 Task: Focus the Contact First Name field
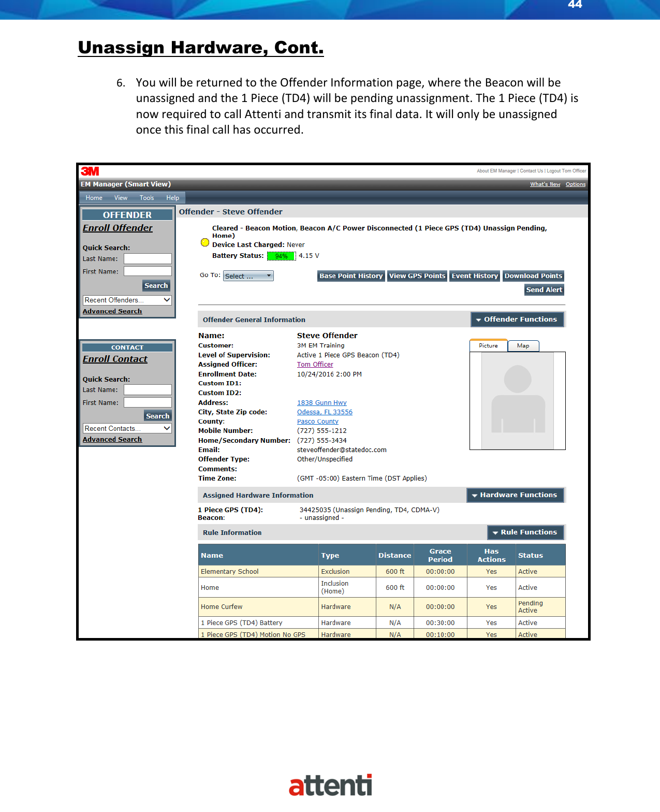pos(148,402)
